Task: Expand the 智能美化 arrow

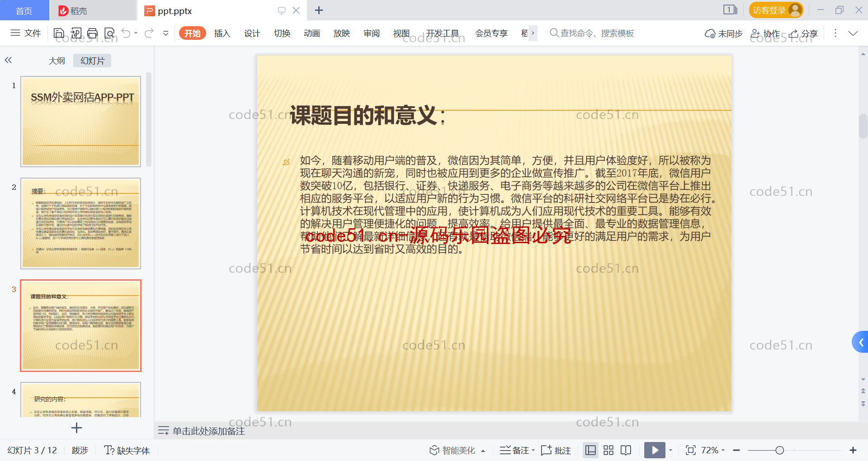Action: tap(483, 451)
